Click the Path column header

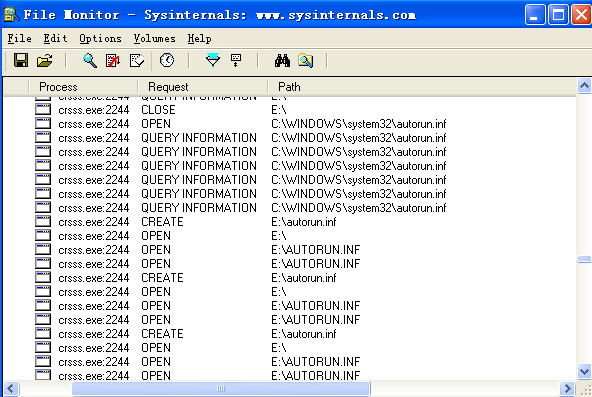coord(422,87)
